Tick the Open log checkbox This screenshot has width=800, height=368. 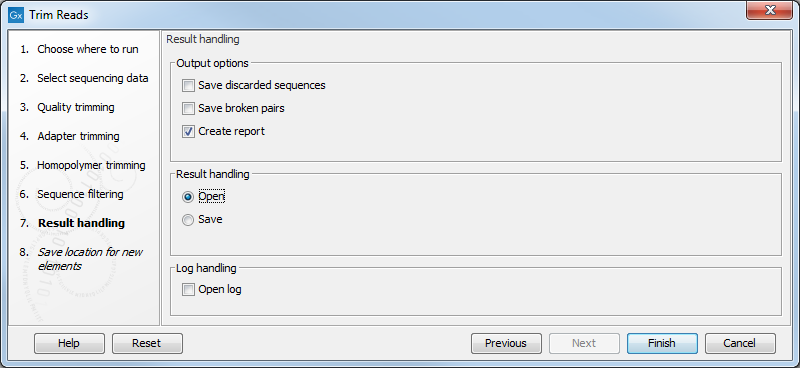tap(188, 290)
